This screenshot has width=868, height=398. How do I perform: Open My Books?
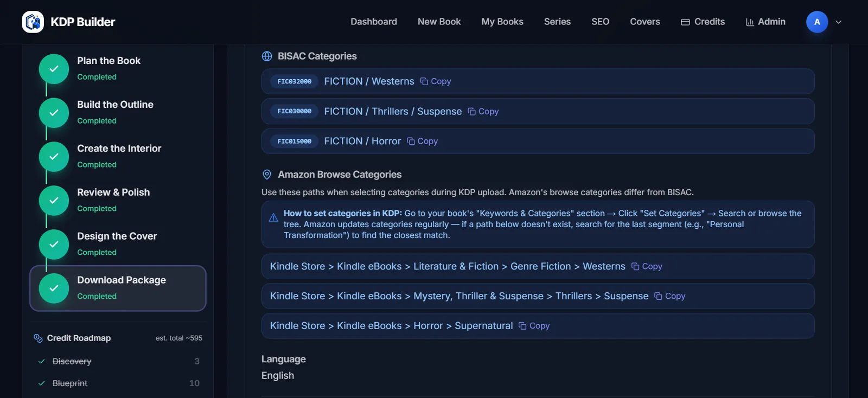(x=502, y=22)
